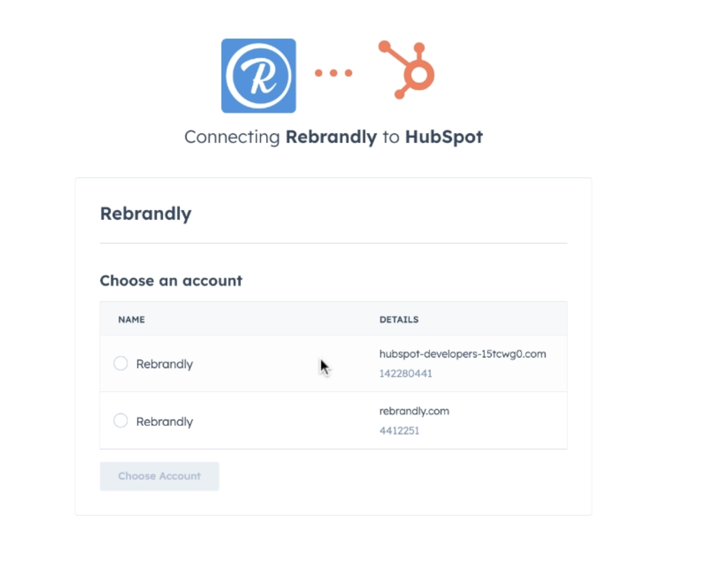Click bold HubSpot in the page title
This screenshot has width=716, height=588.
444,137
